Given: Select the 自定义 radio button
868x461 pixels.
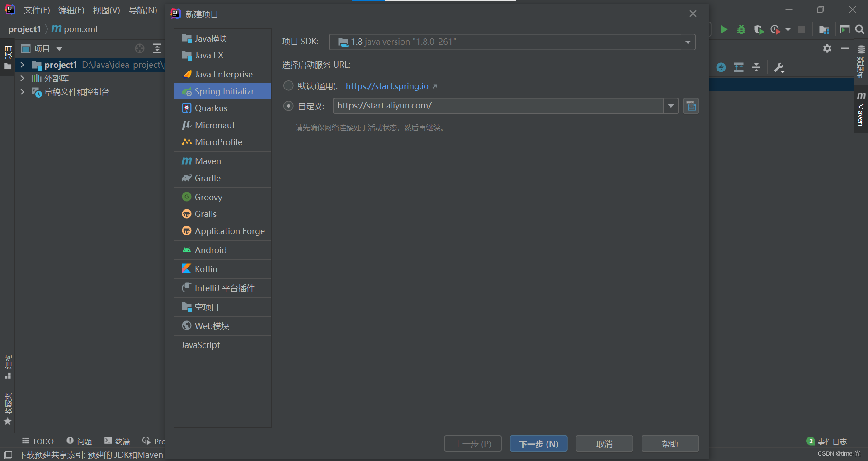Looking at the screenshot, I should tap(288, 106).
